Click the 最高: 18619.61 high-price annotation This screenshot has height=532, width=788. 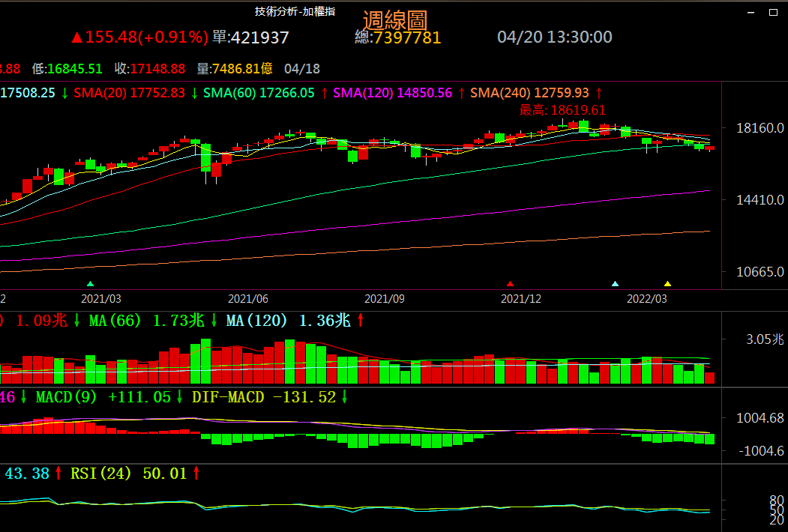[562, 110]
